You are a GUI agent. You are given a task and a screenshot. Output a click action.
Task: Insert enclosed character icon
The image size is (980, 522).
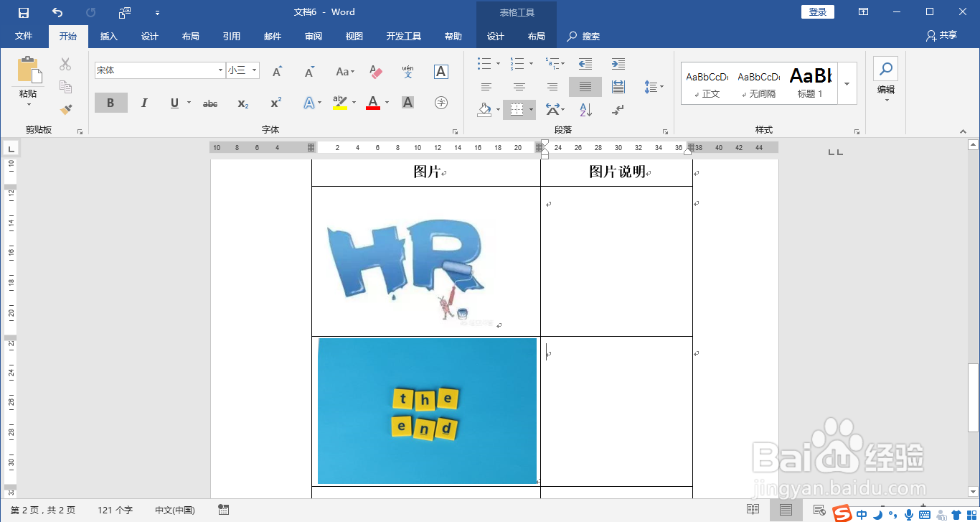point(441,103)
